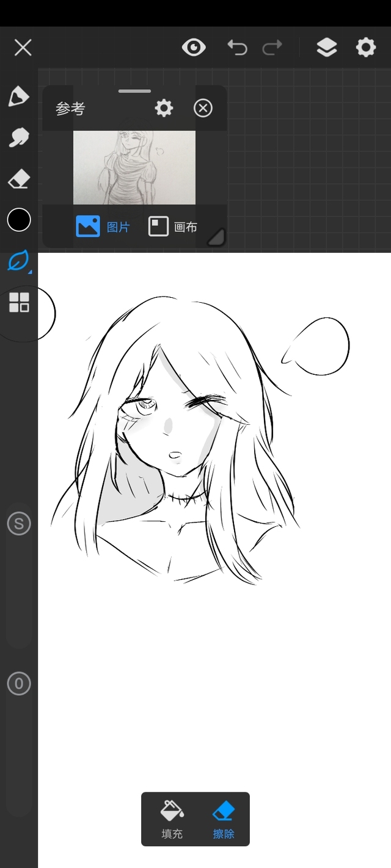The width and height of the screenshot is (391, 868).
Task: Open the four-square grid tool menu
Action: point(19,302)
